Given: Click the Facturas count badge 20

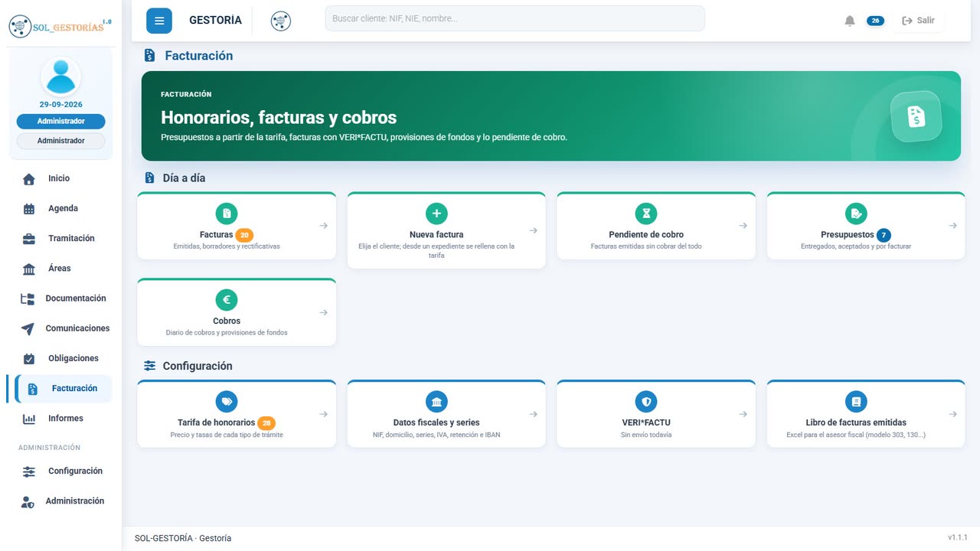Looking at the screenshot, I should pos(244,235).
